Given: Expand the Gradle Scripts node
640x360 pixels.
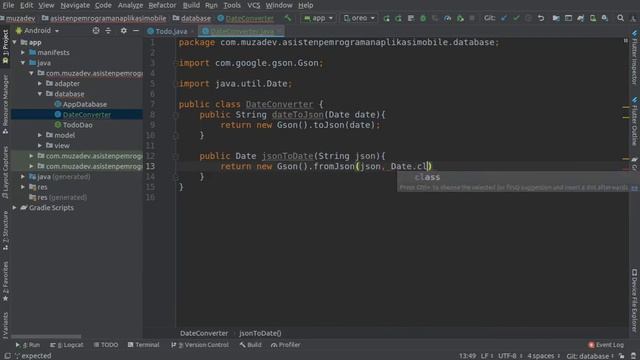Looking at the screenshot, I should pyautogui.click(x=15, y=207).
